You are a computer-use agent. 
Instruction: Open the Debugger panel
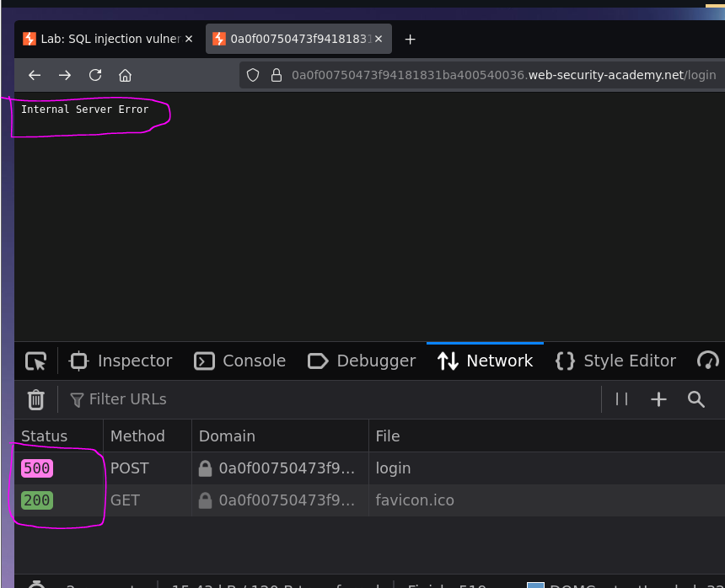coord(362,361)
